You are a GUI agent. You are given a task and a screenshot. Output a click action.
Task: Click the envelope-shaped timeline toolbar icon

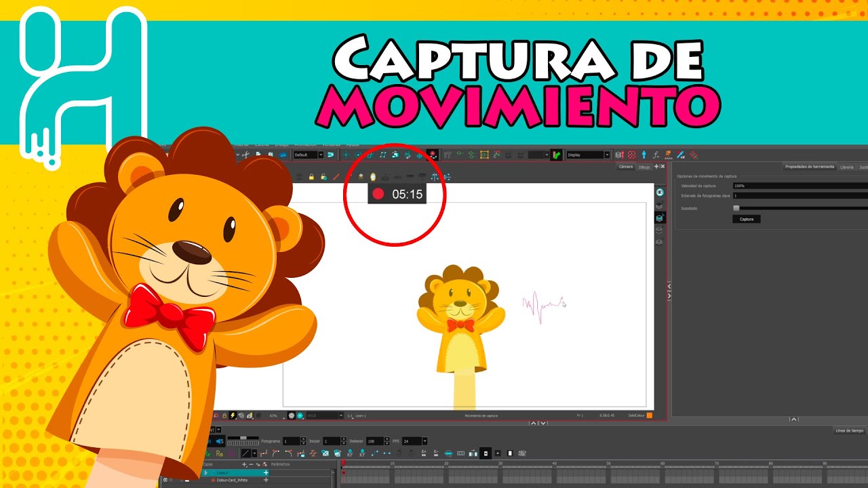pyautogui.click(x=325, y=453)
